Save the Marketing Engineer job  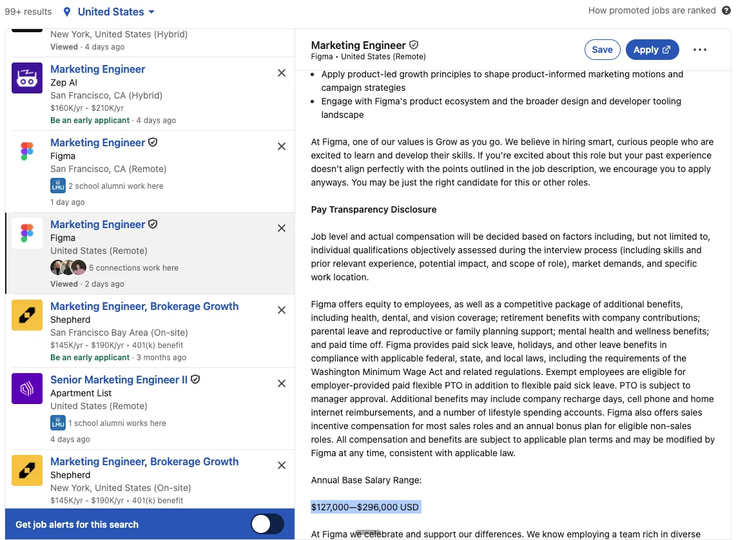[602, 50]
